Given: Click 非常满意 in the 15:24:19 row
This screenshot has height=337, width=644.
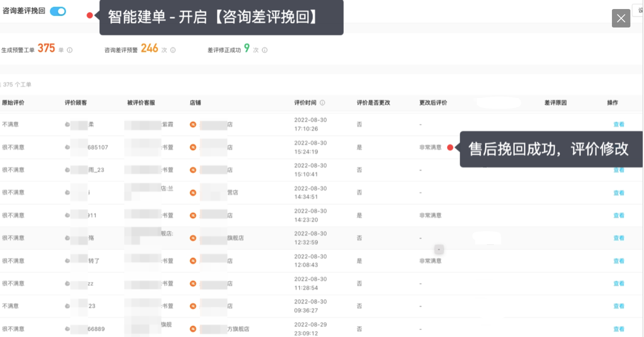Looking at the screenshot, I should 430,147.
